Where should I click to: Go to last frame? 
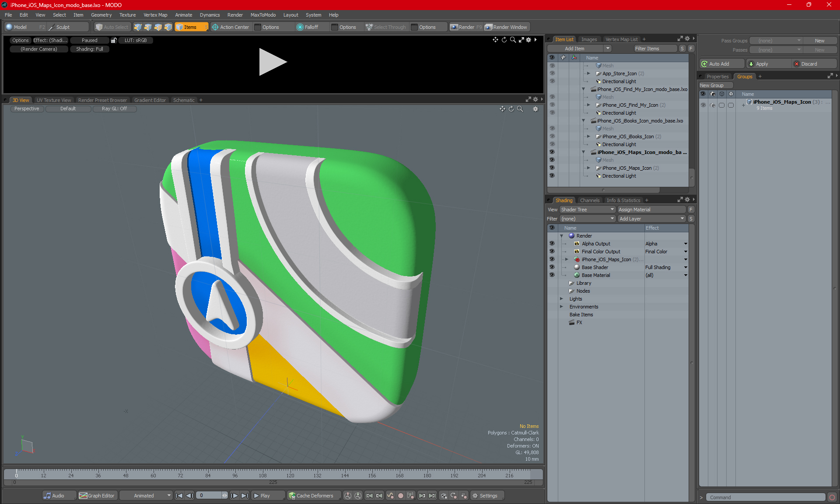pos(245,496)
